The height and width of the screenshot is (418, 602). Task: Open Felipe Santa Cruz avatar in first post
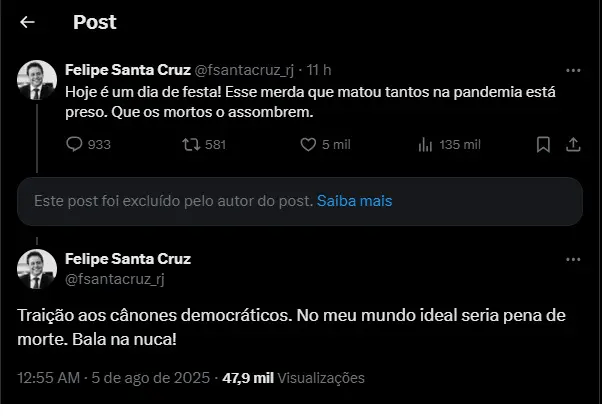(x=37, y=80)
